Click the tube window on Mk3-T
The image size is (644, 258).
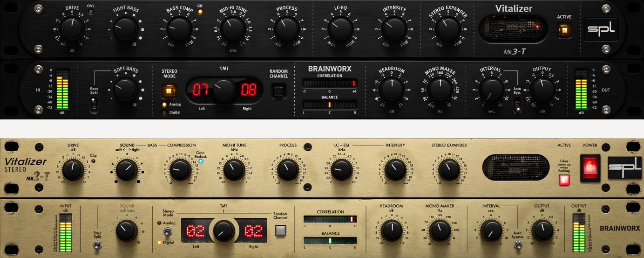point(514,28)
